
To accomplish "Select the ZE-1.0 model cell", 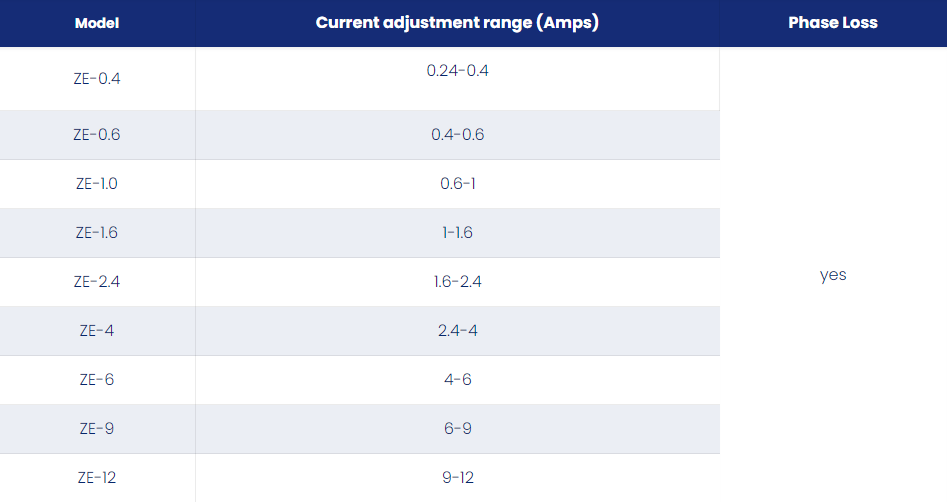I will tap(97, 184).
